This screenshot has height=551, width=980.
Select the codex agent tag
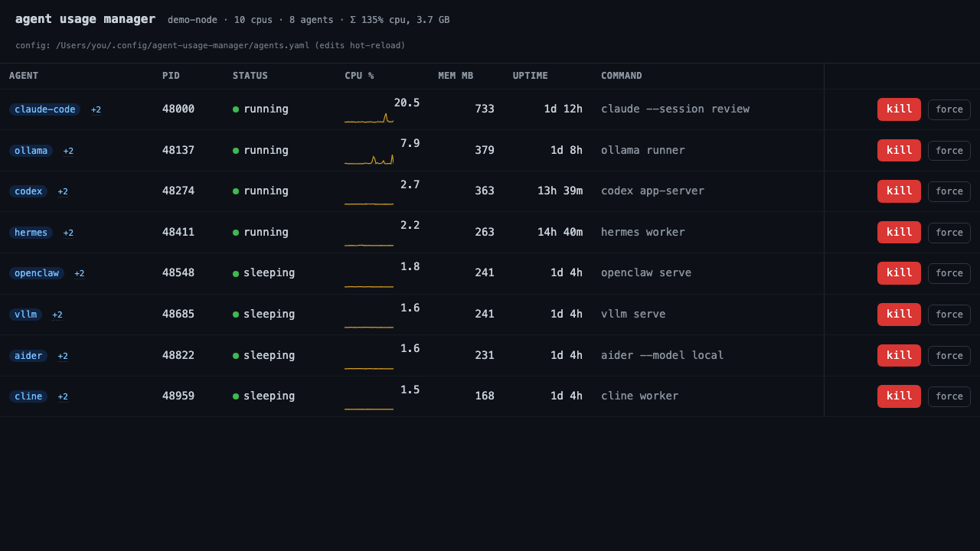(x=28, y=191)
